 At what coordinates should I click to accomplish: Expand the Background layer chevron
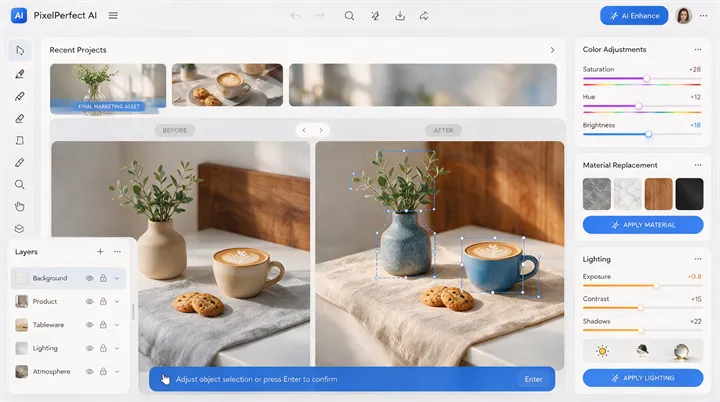pos(117,278)
